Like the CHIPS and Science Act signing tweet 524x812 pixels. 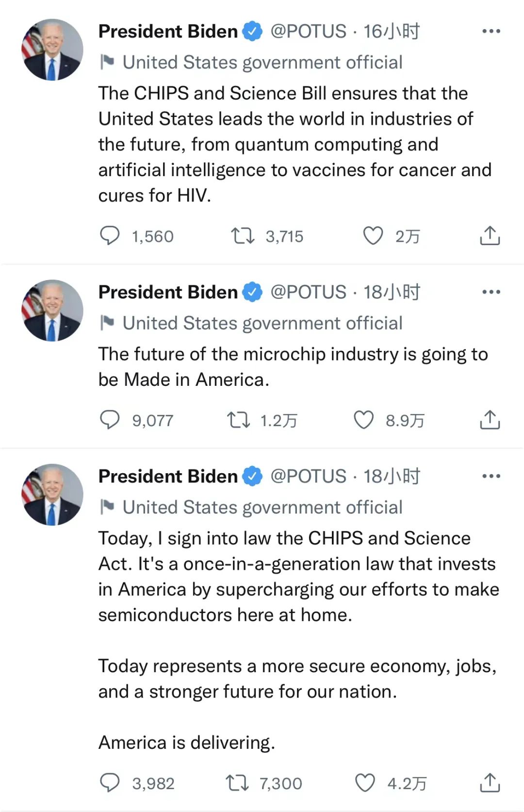(x=365, y=783)
